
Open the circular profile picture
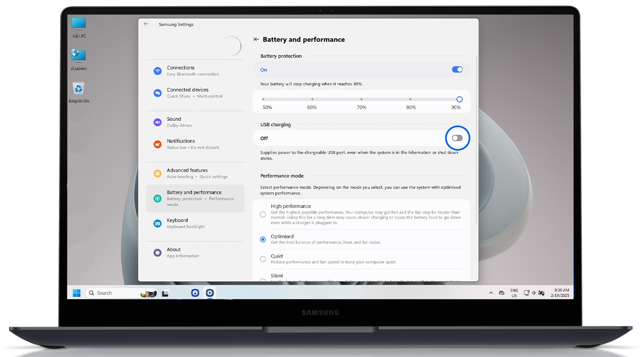[231, 46]
